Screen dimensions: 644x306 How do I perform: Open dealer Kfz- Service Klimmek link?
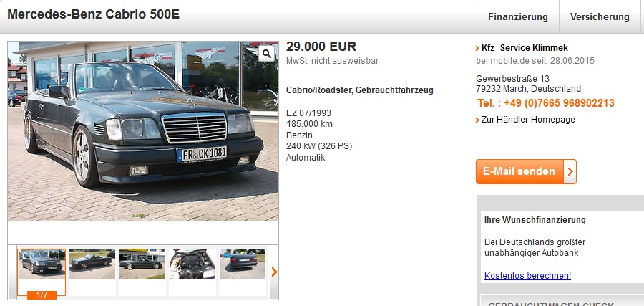[x=525, y=48]
